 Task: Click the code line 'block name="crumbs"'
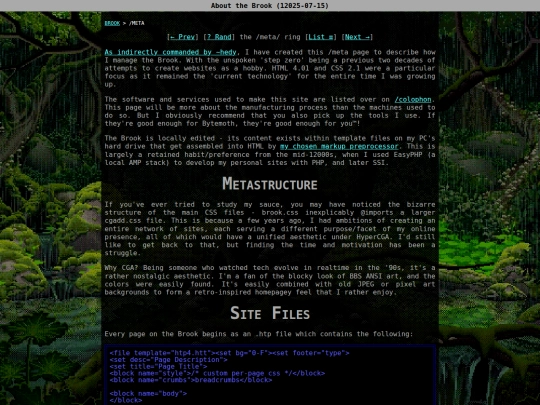point(191,380)
